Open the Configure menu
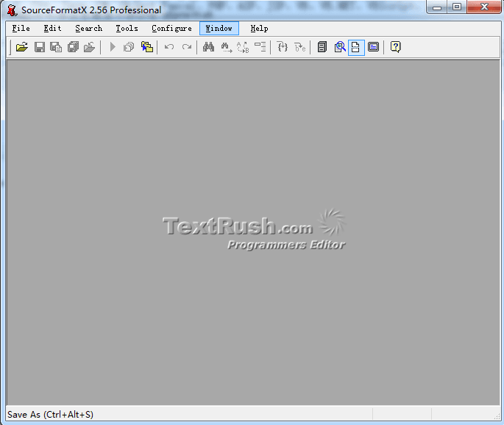 [171, 28]
